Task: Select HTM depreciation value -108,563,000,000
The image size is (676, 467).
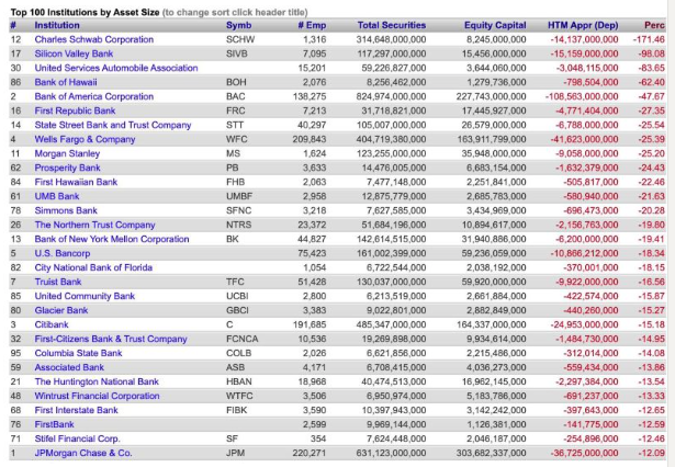Action: click(582, 97)
